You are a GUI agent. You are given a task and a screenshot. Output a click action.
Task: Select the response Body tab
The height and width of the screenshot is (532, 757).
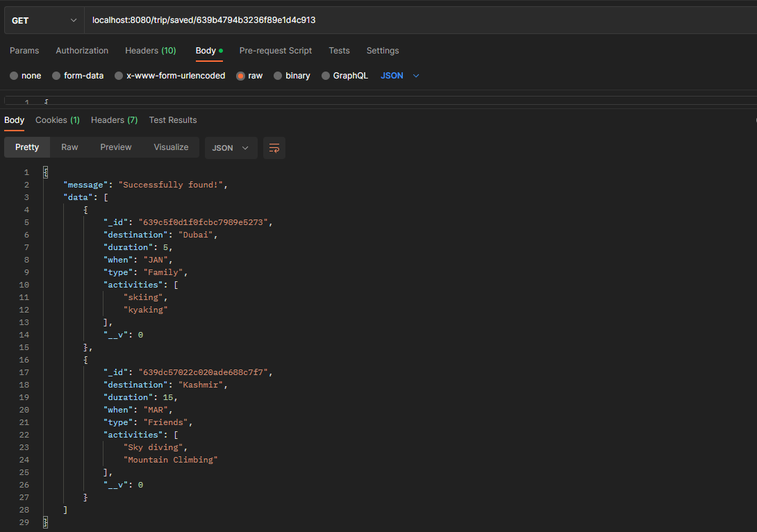14,120
